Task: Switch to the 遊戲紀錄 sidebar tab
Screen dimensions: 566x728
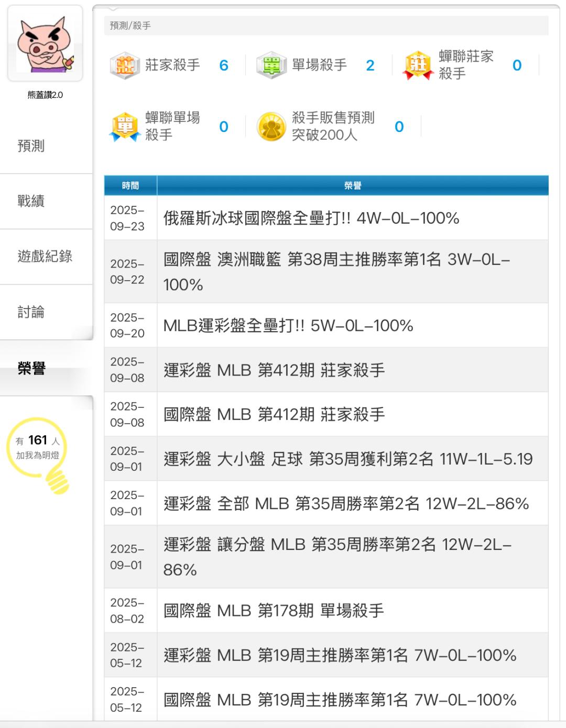Action: point(46,257)
